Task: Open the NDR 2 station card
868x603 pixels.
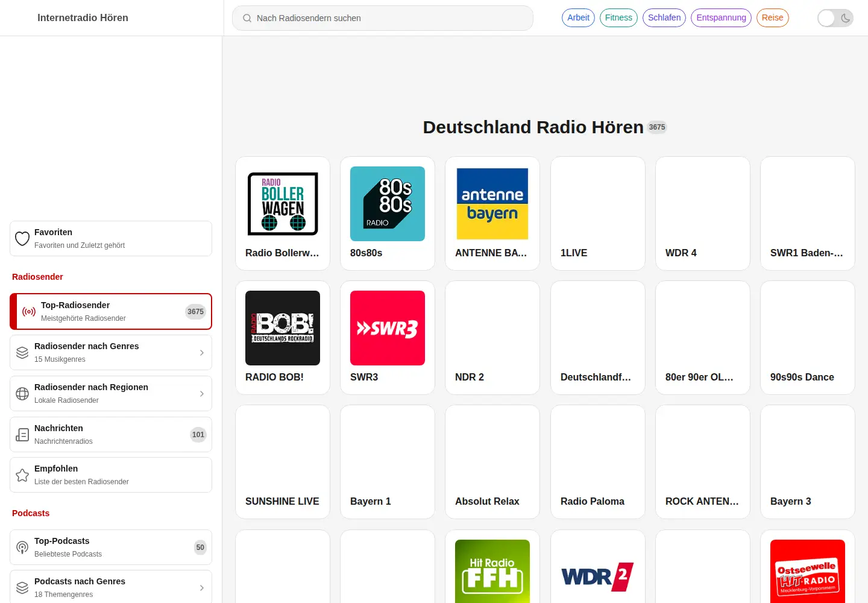Action: tap(492, 338)
